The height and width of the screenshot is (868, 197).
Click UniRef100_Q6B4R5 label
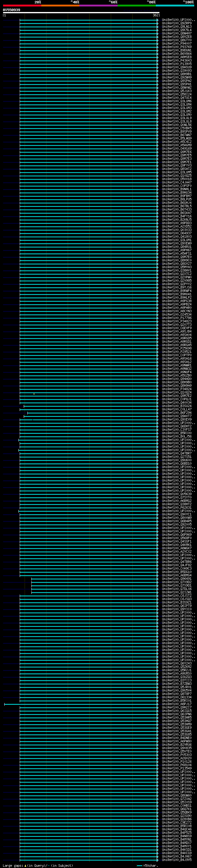click(176, 521)
